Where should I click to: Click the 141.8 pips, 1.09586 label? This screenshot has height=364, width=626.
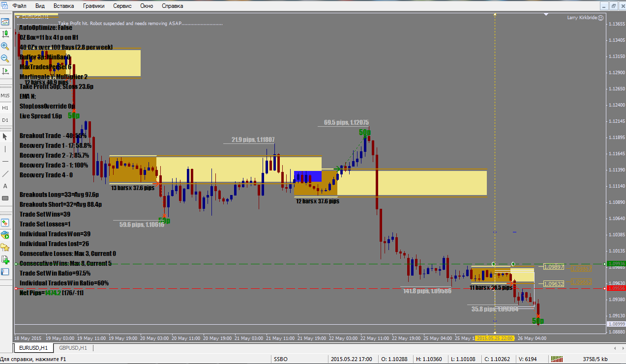click(427, 290)
